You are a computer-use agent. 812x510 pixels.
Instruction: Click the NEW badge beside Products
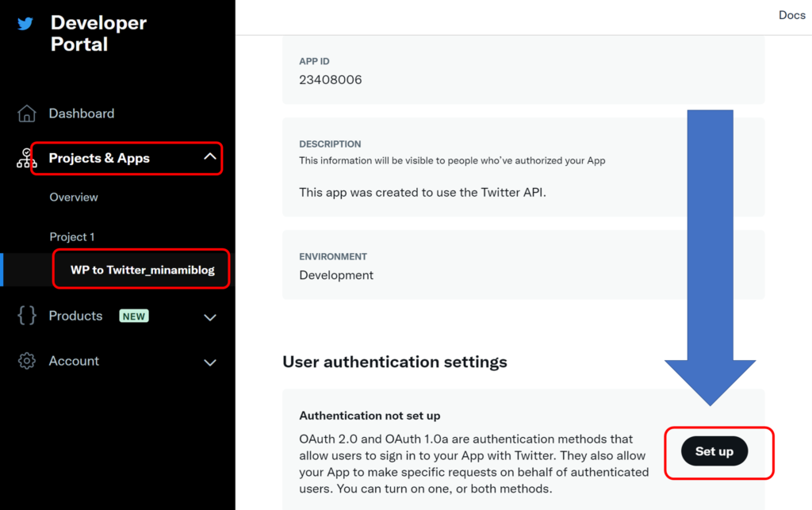pos(134,316)
